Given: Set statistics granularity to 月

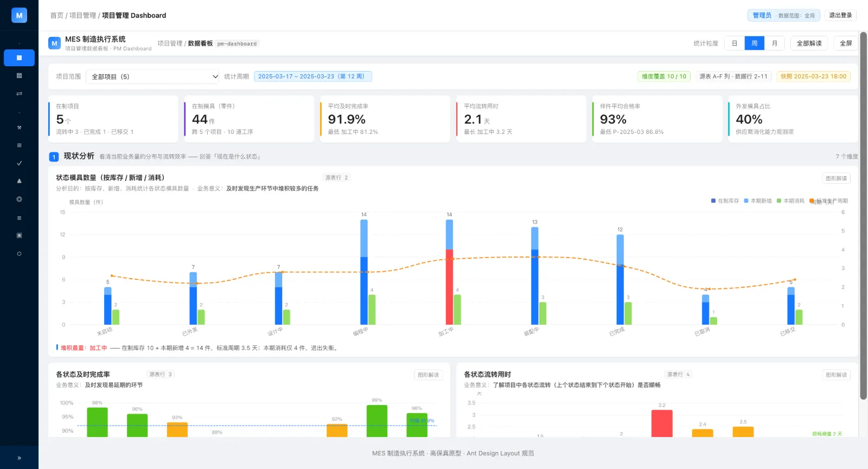Looking at the screenshot, I should point(775,43).
